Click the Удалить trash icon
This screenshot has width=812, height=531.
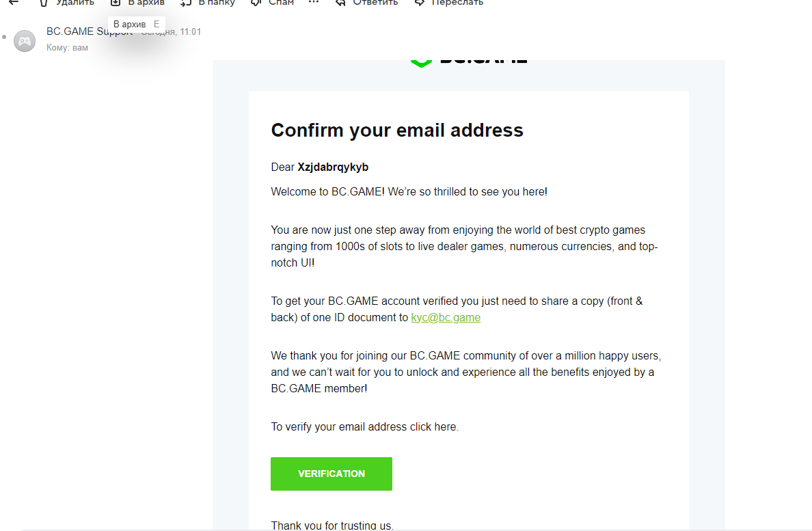[43, 3]
